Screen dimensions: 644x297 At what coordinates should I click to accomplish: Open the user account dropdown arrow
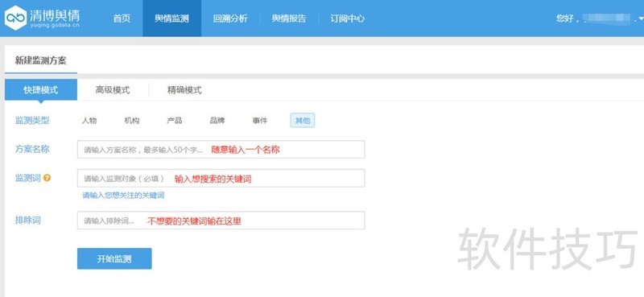640,19
